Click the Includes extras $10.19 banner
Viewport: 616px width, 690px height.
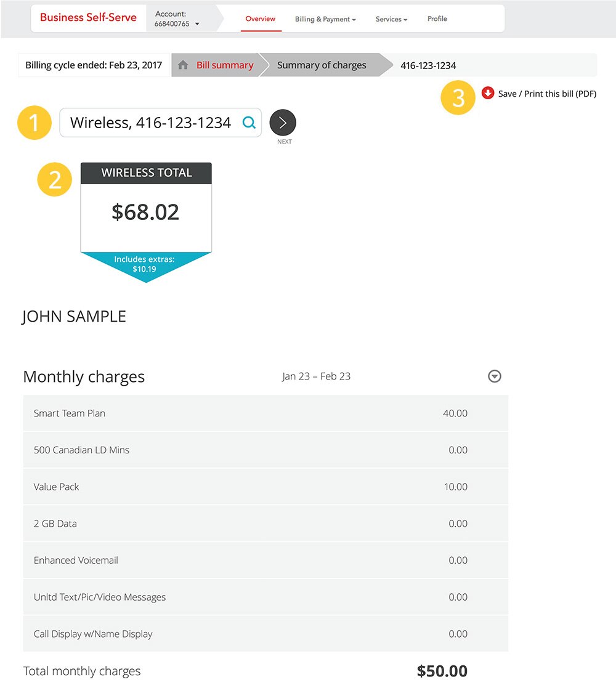pyautogui.click(x=145, y=264)
